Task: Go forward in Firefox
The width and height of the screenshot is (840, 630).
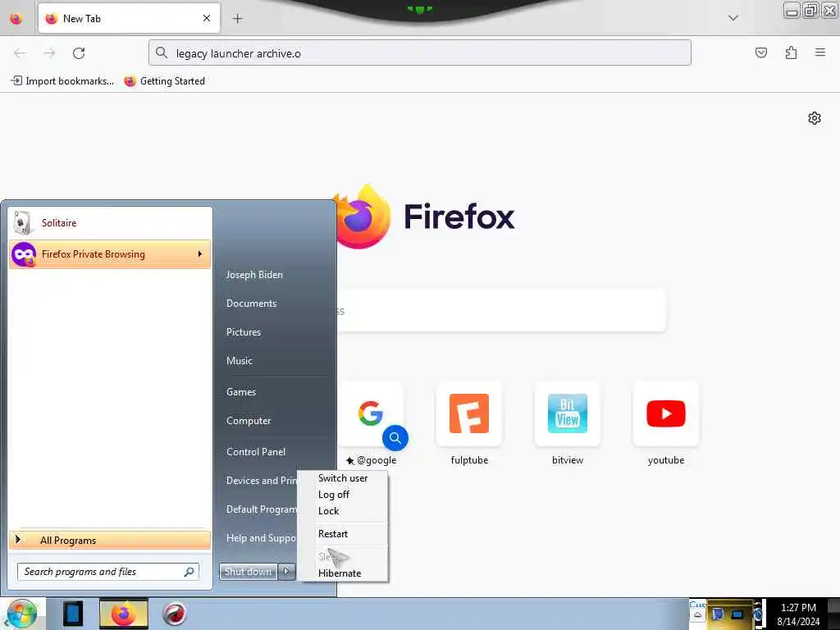Action: (49, 52)
